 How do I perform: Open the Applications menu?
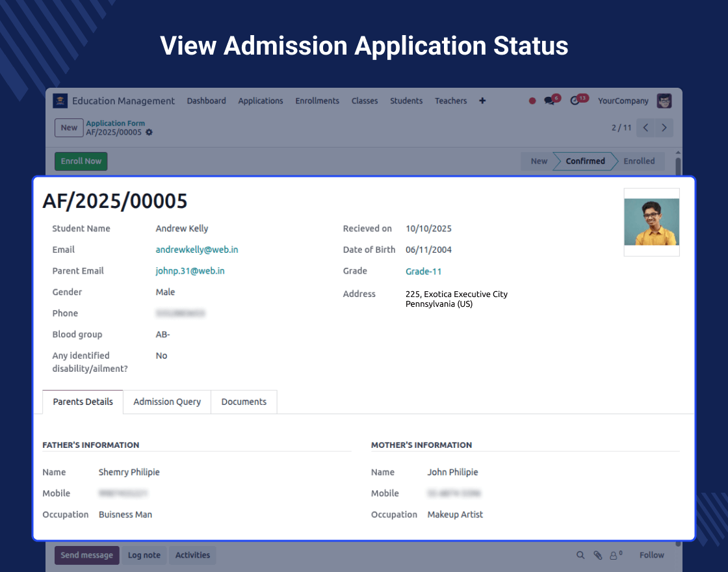pyautogui.click(x=261, y=101)
